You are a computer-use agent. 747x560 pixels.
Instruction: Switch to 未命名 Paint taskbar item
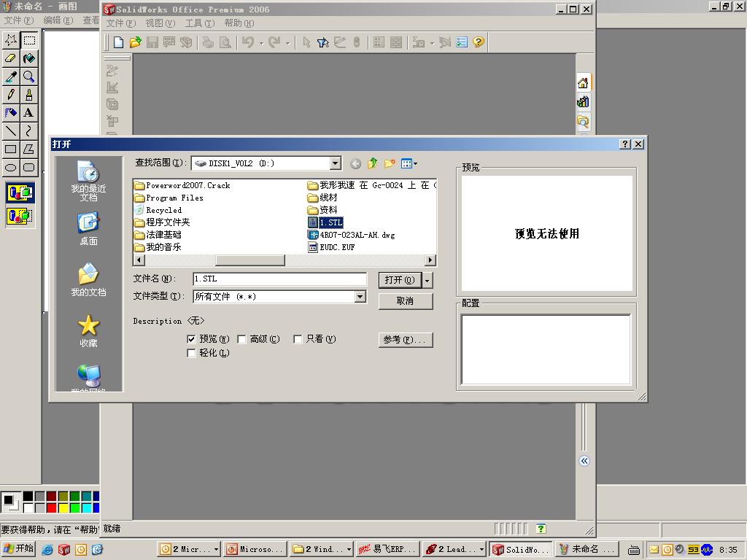586,549
